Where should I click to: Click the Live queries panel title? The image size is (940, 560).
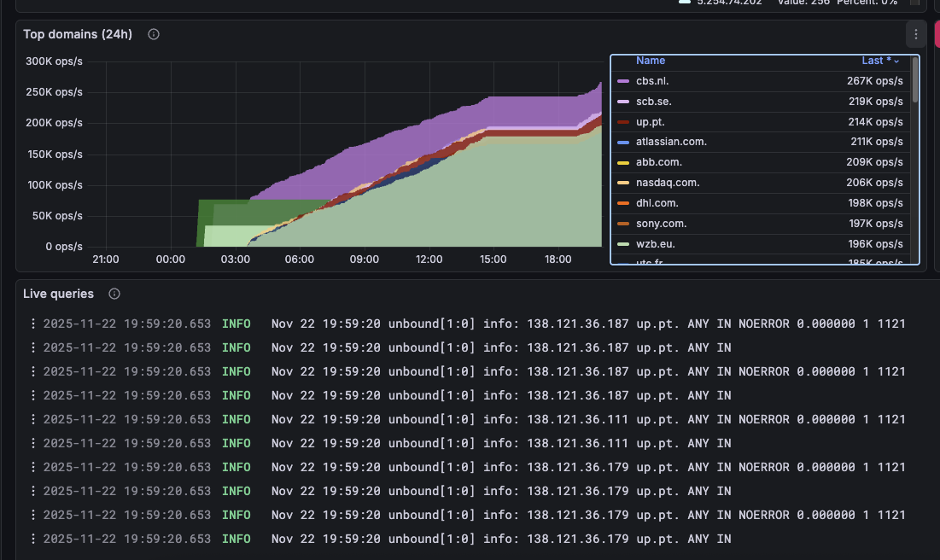pyautogui.click(x=58, y=294)
